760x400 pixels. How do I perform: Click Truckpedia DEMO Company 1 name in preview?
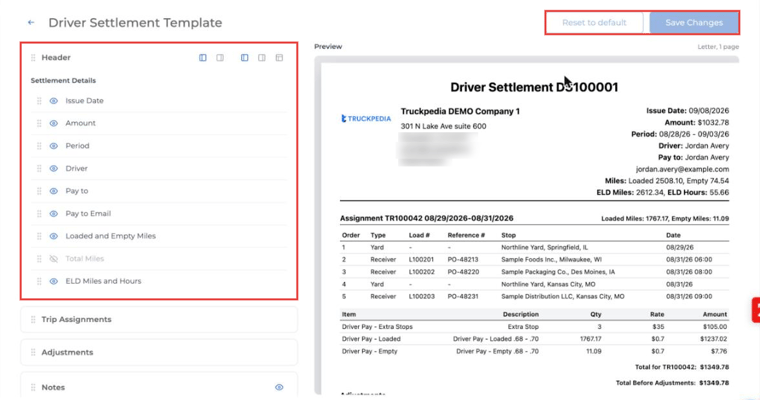click(460, 112)
